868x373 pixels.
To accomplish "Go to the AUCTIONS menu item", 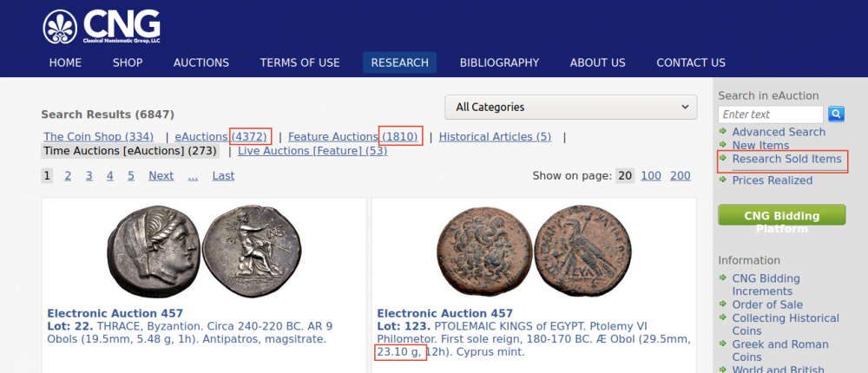I will pos(201,62).
